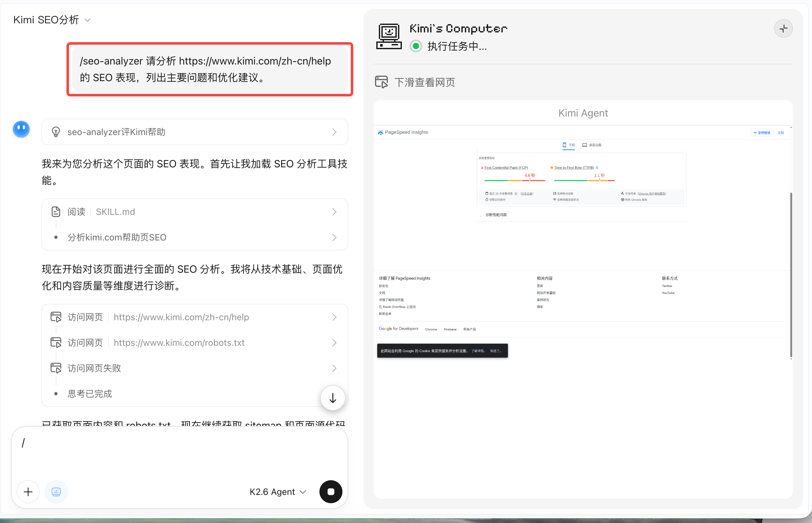Click the lightbulb icon in the seo-analyzer row

click(56, 132)
